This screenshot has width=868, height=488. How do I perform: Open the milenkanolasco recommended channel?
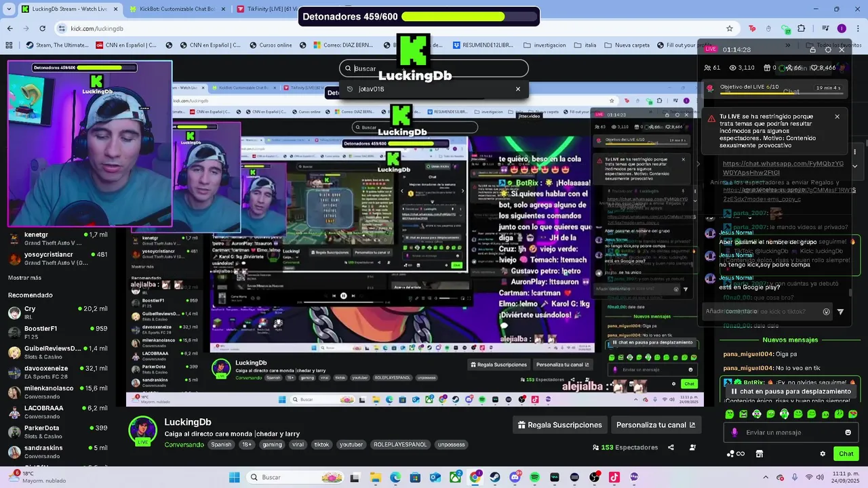pyautogui.click(x=58, y=392)
